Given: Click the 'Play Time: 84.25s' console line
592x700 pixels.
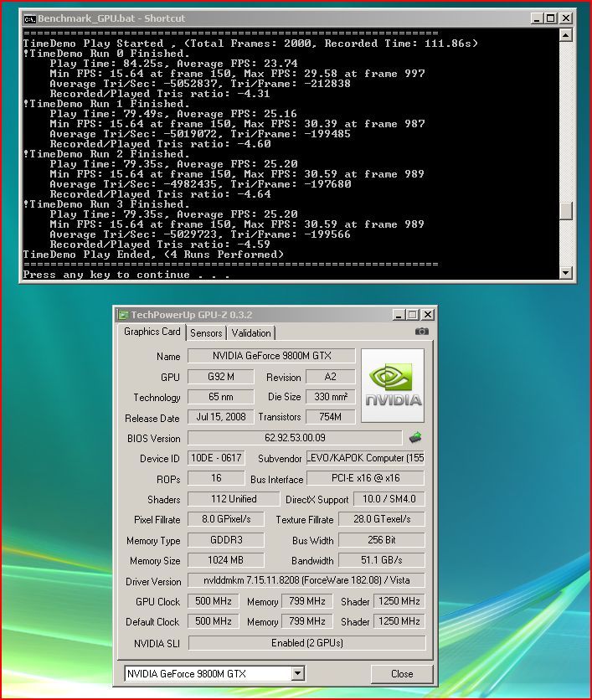Looking at the screenshot, I should 173,64.
